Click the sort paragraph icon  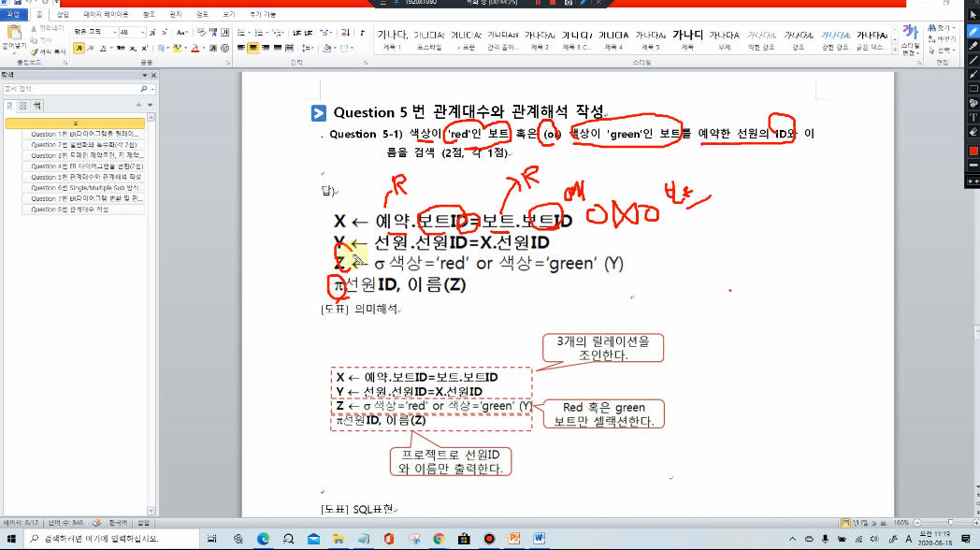(345, 33)
